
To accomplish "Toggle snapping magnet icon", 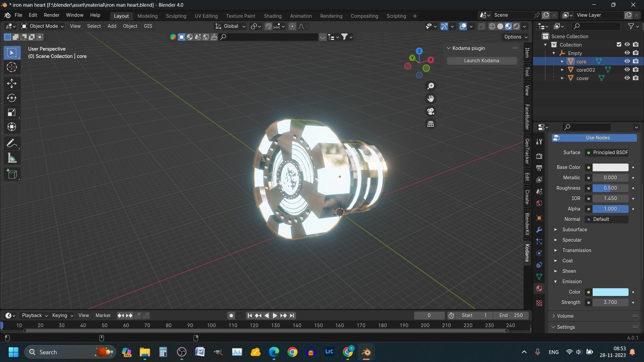I will [268, 26].
